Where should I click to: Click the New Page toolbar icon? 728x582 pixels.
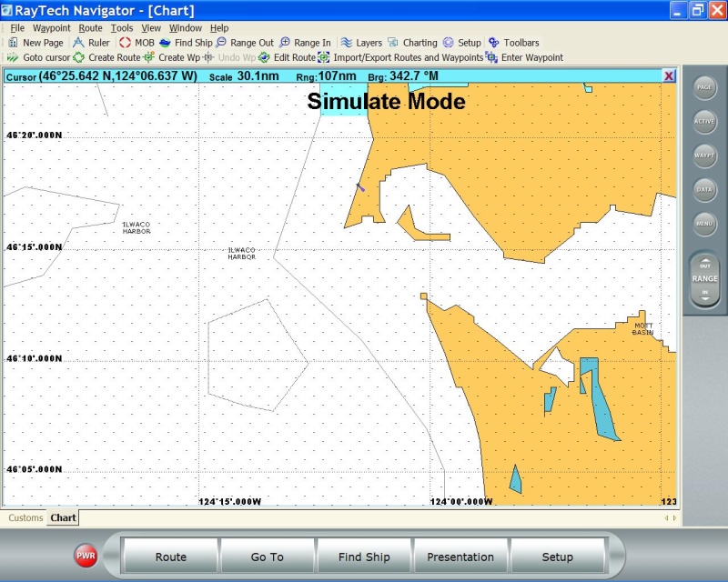pyautogui.click(x=13, y=43)
